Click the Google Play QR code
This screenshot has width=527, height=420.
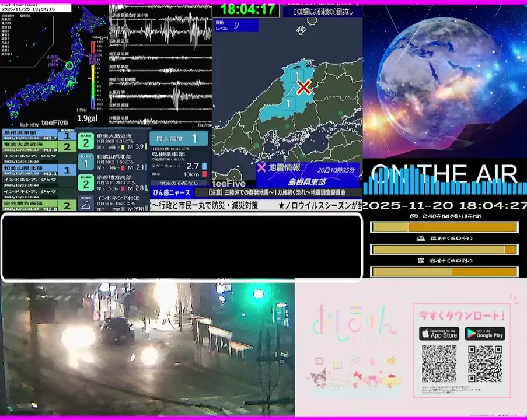coord(485,363)
